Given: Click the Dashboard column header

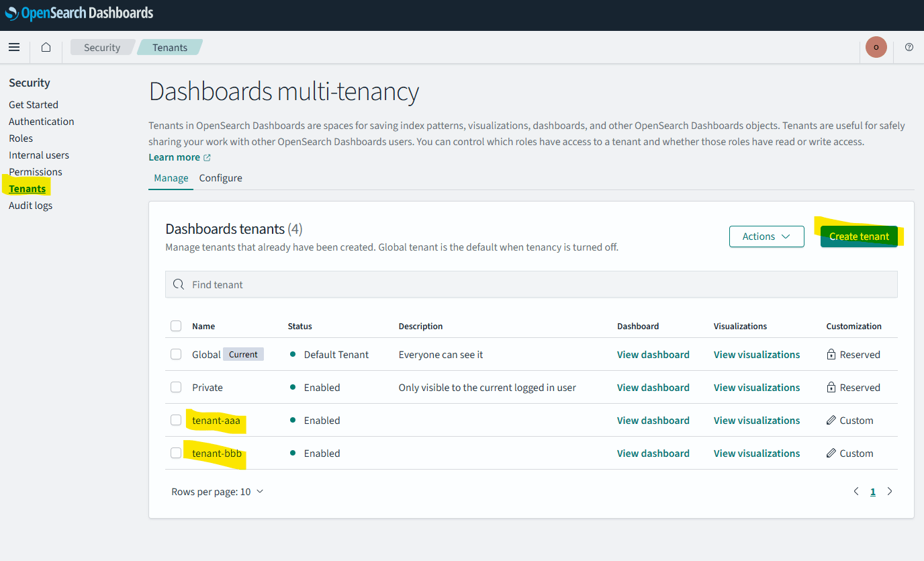Looking at the screenshot, I should point(638,327).
